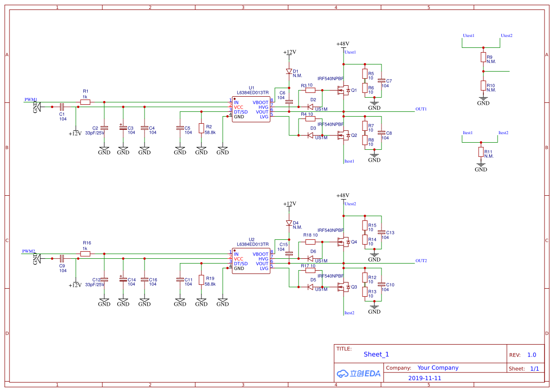Select the U2 L6384ED013TR driver chip

(x=251, y=262)
